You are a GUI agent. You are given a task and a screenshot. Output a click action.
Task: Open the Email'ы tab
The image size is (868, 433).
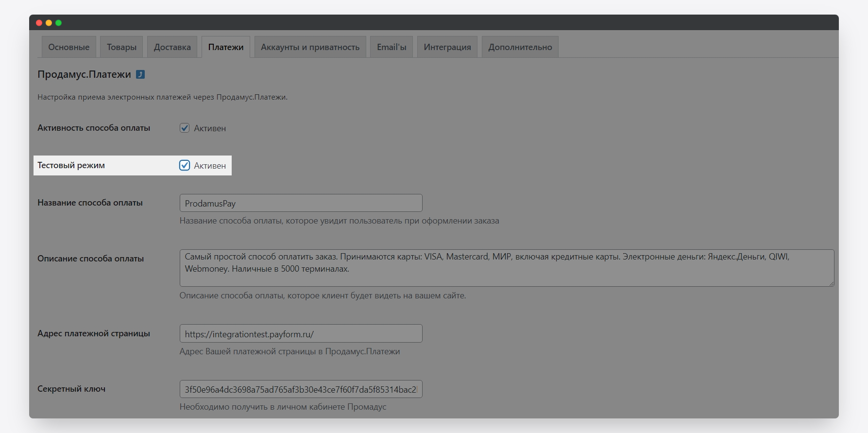pos(391,47)
